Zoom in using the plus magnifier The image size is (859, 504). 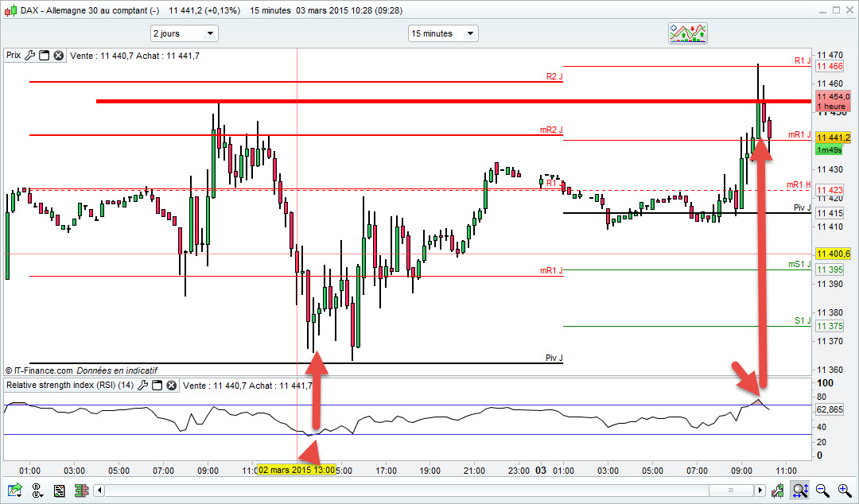pyautogui.click(x=844, y=490)
